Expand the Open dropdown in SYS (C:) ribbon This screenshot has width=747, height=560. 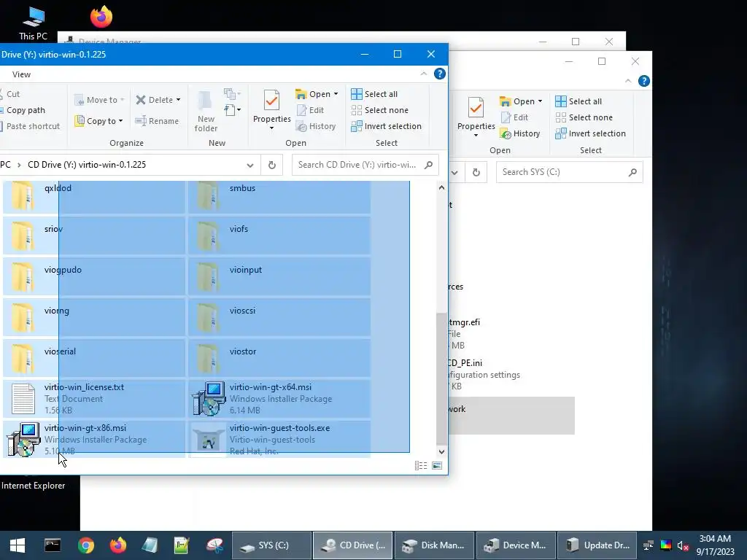pyautogui.click(x=540, y=101)
